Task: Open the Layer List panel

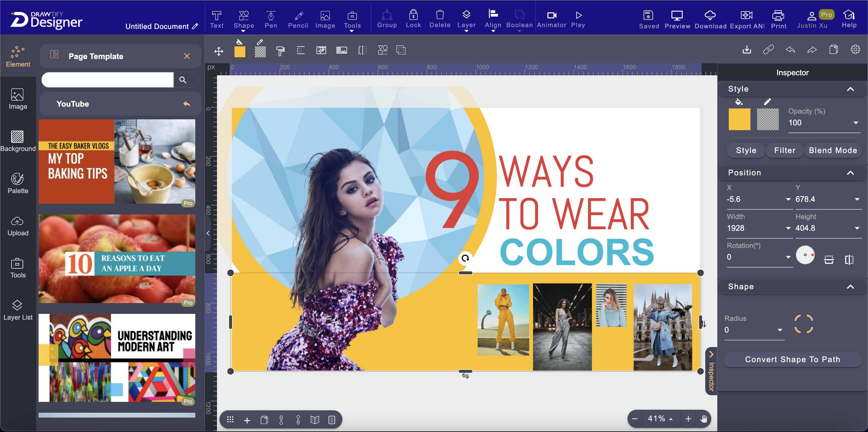Action: pos(18,310)
